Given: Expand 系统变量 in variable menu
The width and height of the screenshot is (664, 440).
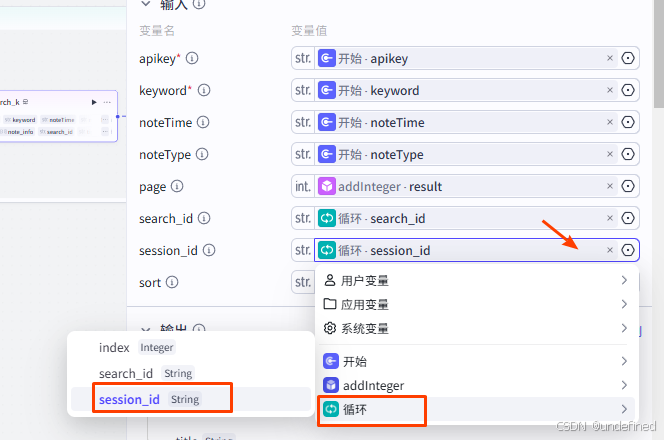Looking at the screenshot, I should click(476, 328).
